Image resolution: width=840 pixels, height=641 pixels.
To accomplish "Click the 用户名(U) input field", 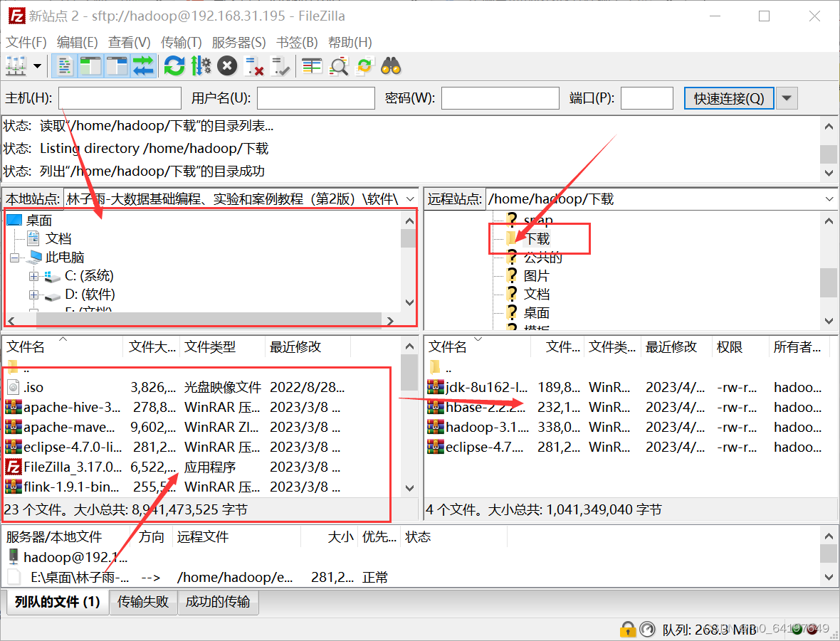I will (315, 98).
